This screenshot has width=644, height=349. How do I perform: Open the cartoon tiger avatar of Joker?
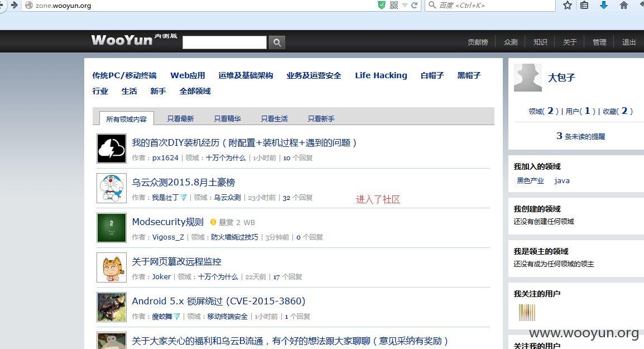tap(111, 267)
